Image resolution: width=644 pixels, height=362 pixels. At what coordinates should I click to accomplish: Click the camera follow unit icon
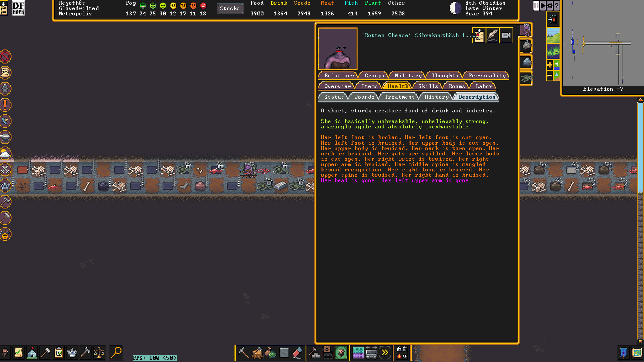(506, 35)
